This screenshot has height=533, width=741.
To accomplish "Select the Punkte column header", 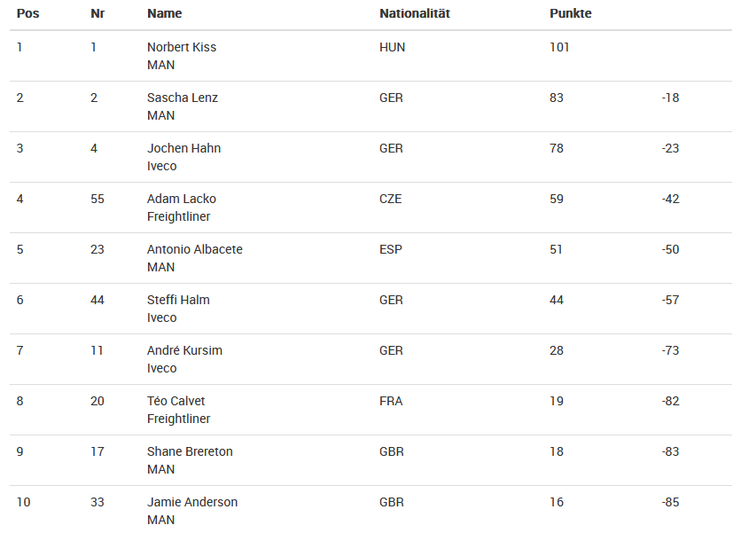I will pos(570,13).
